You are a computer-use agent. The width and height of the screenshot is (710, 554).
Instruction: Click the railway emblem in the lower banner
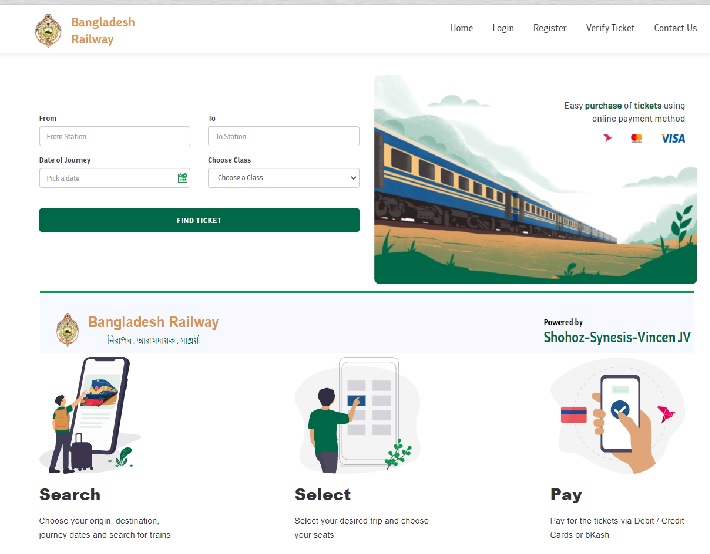point(67,329)
